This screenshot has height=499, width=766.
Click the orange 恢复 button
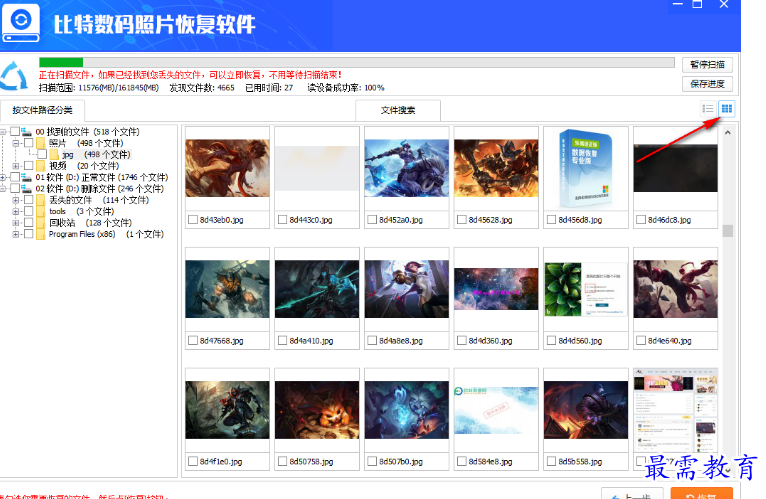pyautogui.click(x=702, y=493)
